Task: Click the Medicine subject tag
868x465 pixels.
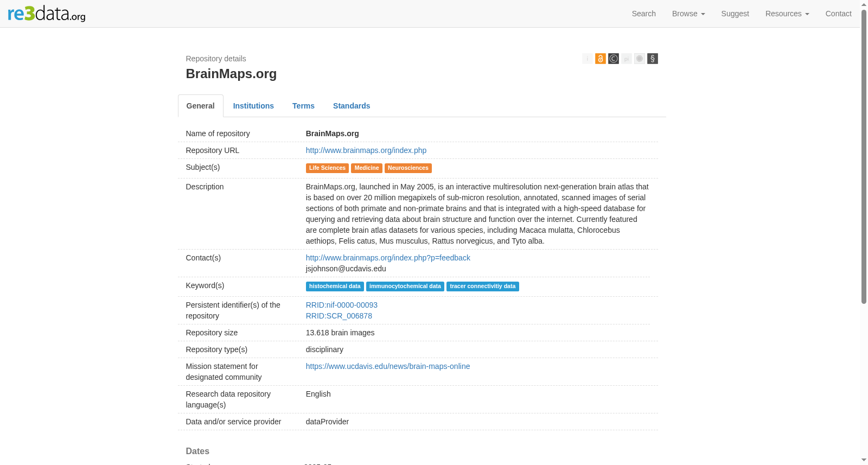Action: coord(367,168)
